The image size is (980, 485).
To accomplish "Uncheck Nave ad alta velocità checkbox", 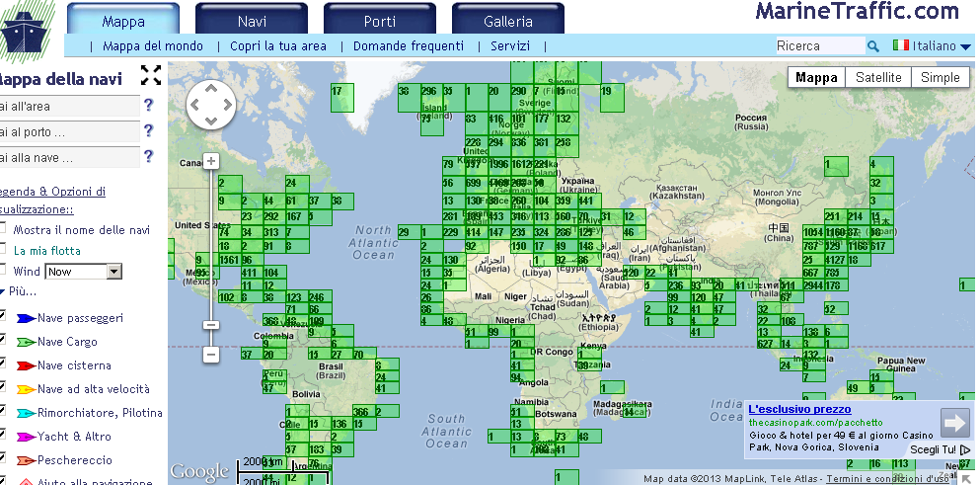I will coord(3,387).
